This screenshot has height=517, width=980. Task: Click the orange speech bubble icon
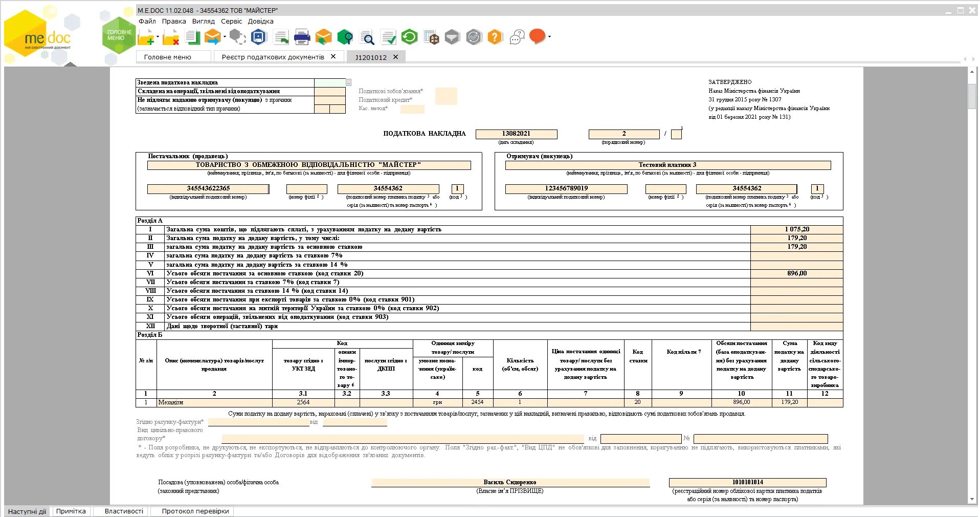pos(537,37)
